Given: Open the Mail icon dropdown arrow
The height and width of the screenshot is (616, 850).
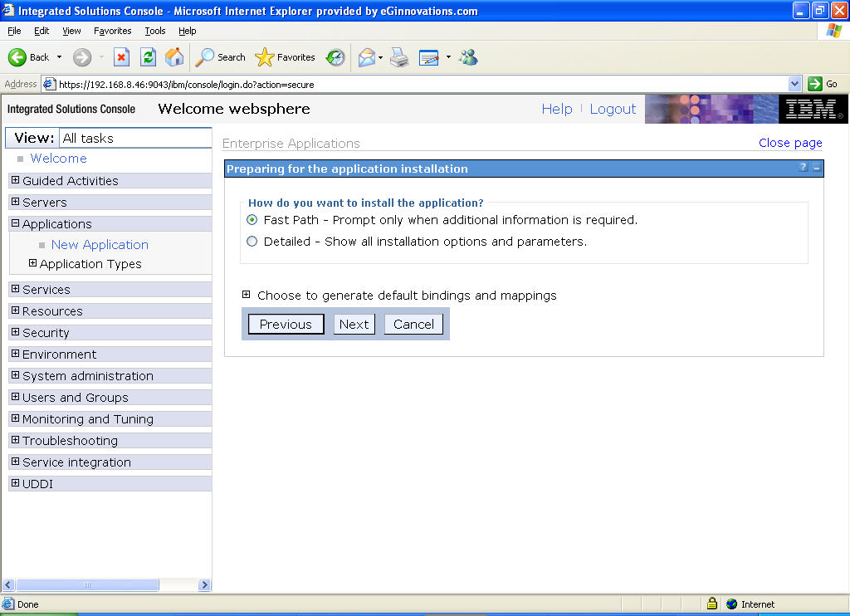Looking at the screenshot, I should 380,57.
